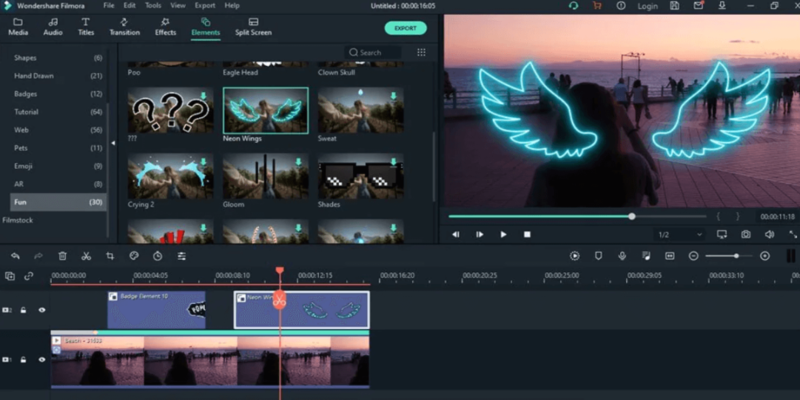Hide track 2 with eye icon

pyautogui.click(x=42, y=310)
